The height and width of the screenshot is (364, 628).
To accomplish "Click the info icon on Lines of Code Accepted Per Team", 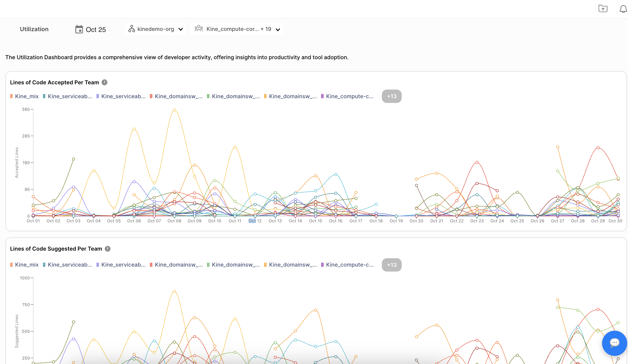I will tap(104, 82).
